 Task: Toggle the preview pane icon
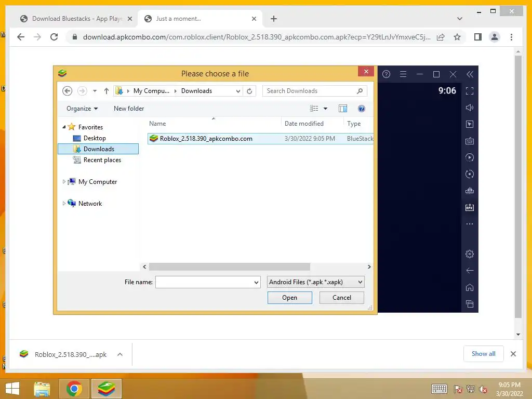pyautogui.click(x=343, y=109)
